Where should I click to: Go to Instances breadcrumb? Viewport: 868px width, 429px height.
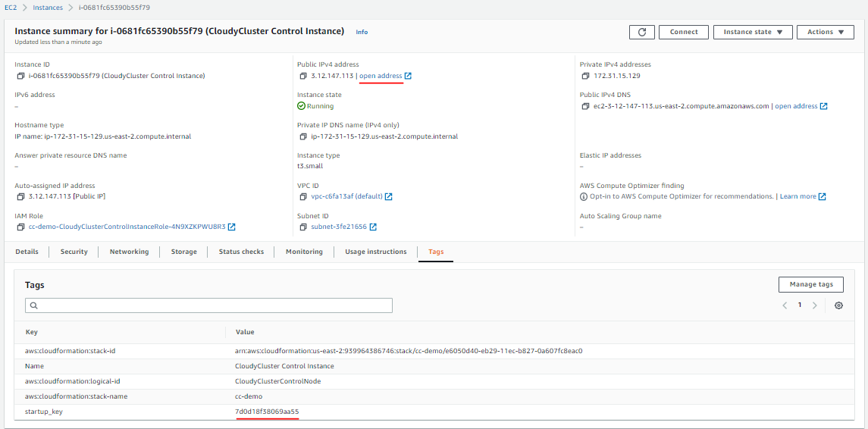pos(48,8)
